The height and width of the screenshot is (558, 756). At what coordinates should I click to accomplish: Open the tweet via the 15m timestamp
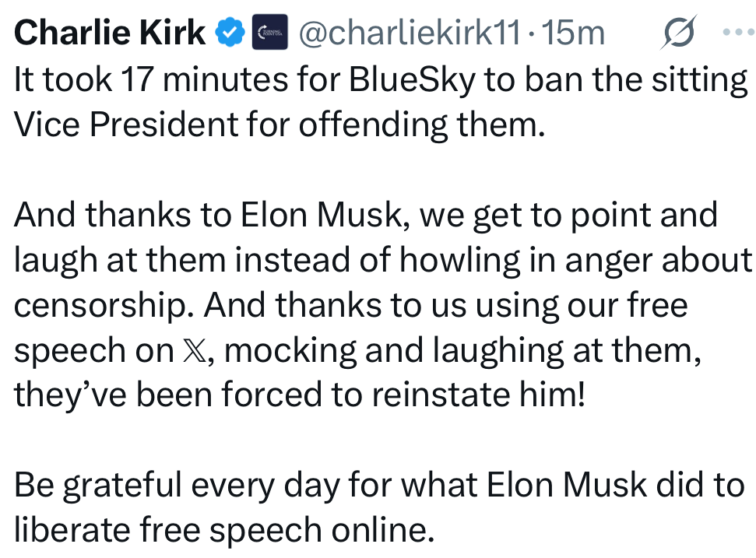pos(575,33)
